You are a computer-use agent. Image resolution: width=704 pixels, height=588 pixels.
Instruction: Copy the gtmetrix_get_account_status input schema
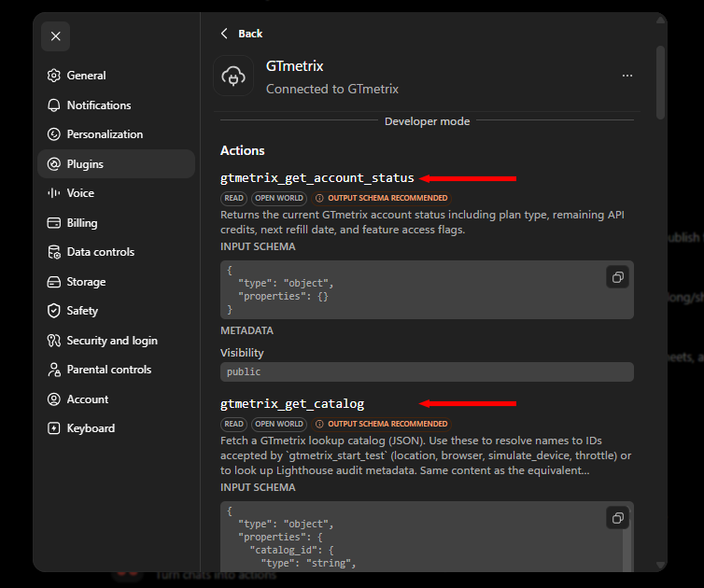click(x=618, y=277)
